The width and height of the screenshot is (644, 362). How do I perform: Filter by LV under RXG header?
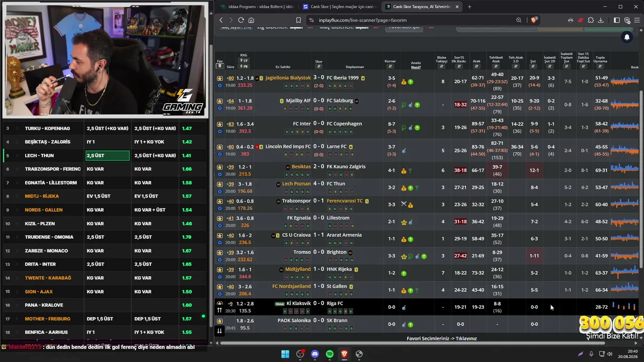point(244,61)
